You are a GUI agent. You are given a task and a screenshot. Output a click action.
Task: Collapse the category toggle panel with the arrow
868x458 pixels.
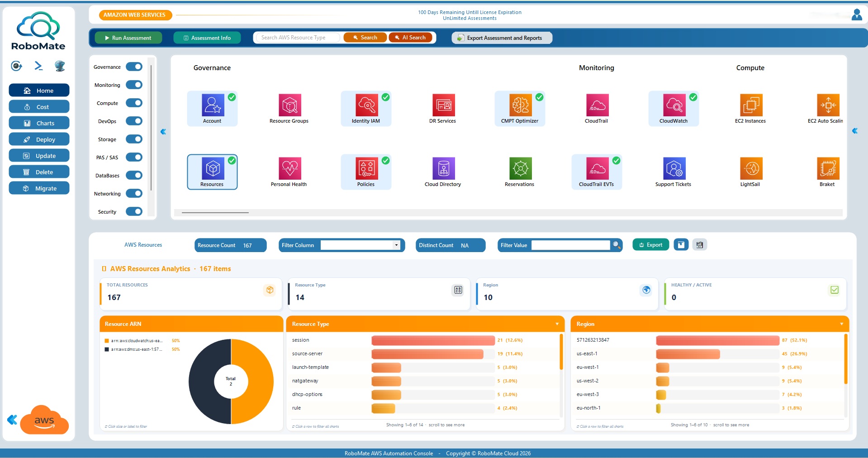163,132
